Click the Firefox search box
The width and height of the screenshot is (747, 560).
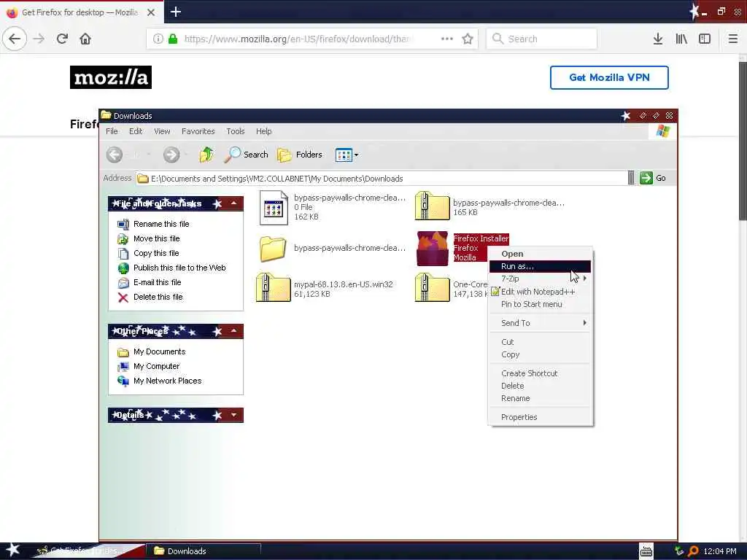541,39
